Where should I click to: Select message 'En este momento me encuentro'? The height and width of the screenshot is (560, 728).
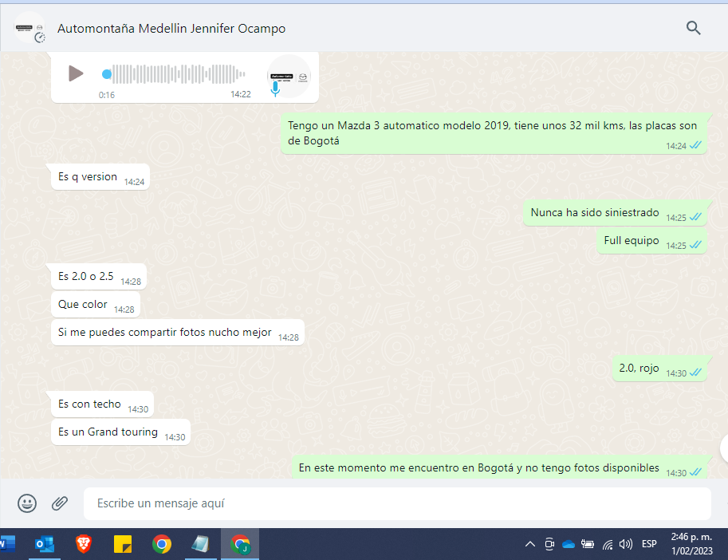(500, 467)
